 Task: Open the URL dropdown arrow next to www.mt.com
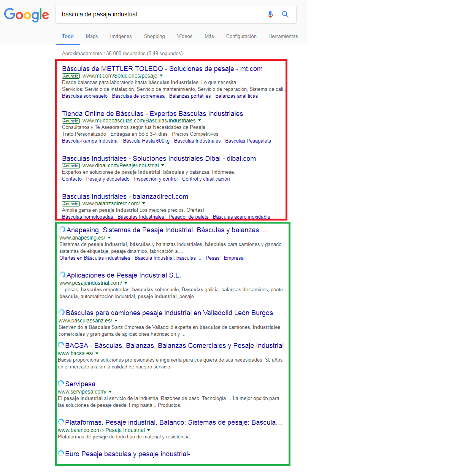pos(162,76)
